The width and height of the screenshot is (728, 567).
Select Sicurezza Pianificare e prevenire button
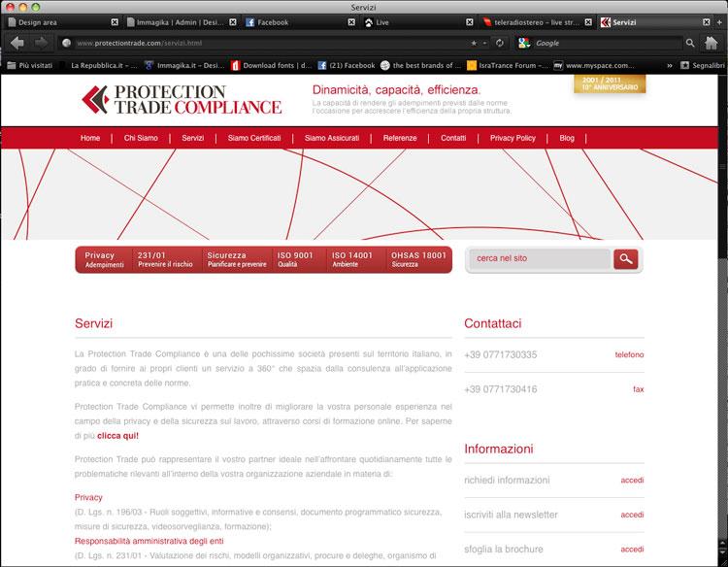tap(237, 259)
